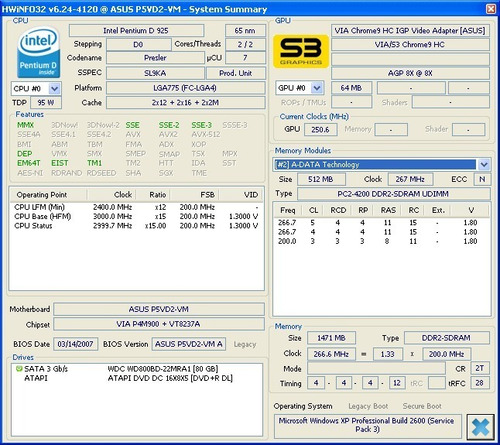
Task: Click the VIA/S3 Chrome9 HC field
Action: pos(410,44)
